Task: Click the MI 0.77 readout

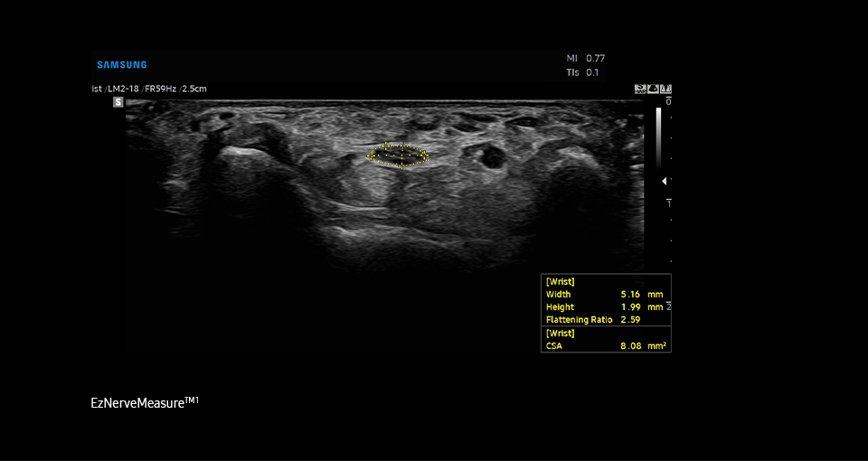Action: pos(585,58)
